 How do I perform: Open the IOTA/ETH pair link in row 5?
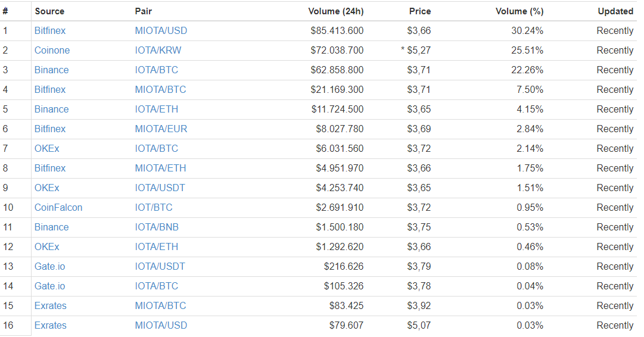click(x=156, y=110)
